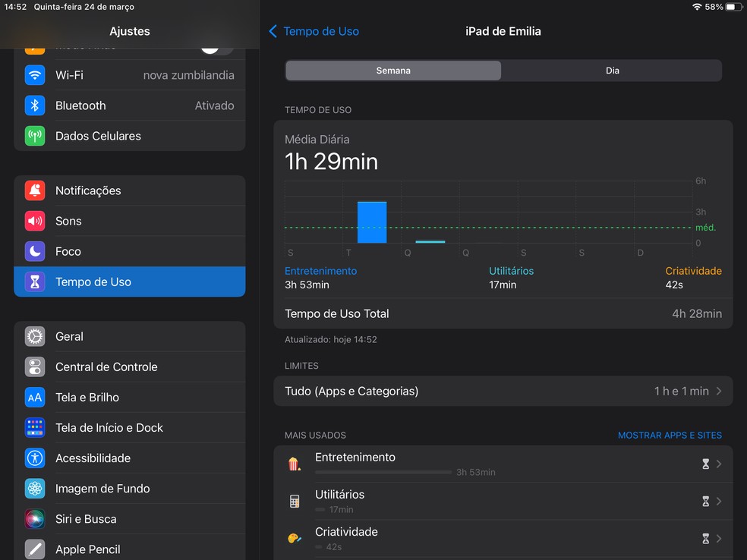Image resolution: width=747 pixels, height=560 pixels.
Task: Tap the Siri e Busca icon
Action: point(35,519)
